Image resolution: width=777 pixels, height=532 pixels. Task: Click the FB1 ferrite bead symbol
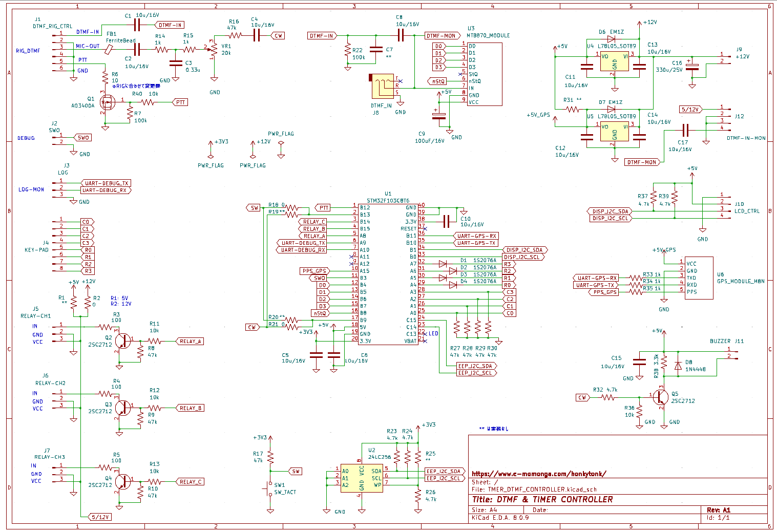pyautogui.click(x=109, y=49)
